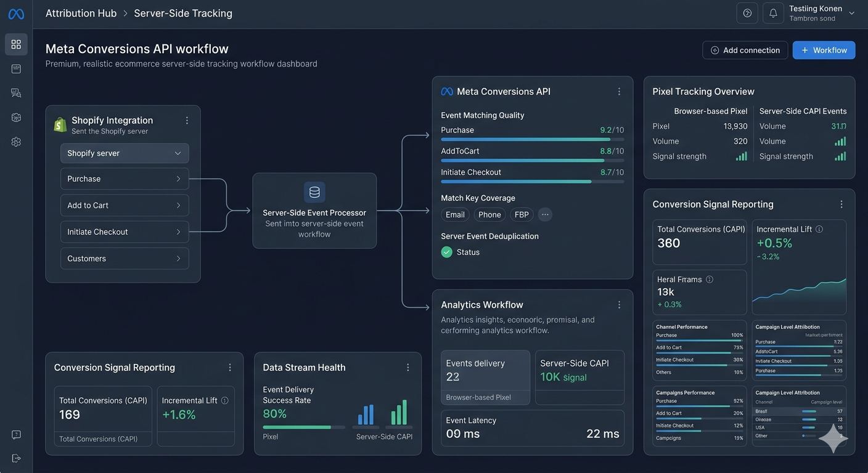Open the help icon in top bar
868x473 pixels.
[x=747, y=13]
